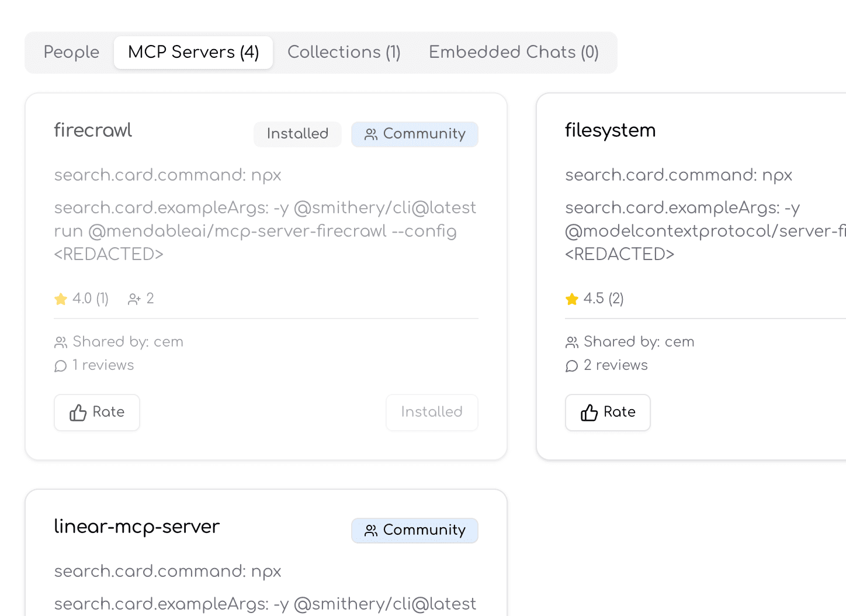846x616 pixels.
Task: Click the filesystem card title
Action: tap(610, 130)
